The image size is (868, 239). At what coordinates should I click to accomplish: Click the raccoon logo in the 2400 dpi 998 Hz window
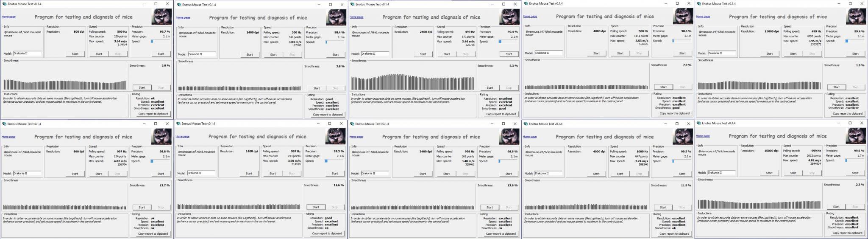(509, 136)
